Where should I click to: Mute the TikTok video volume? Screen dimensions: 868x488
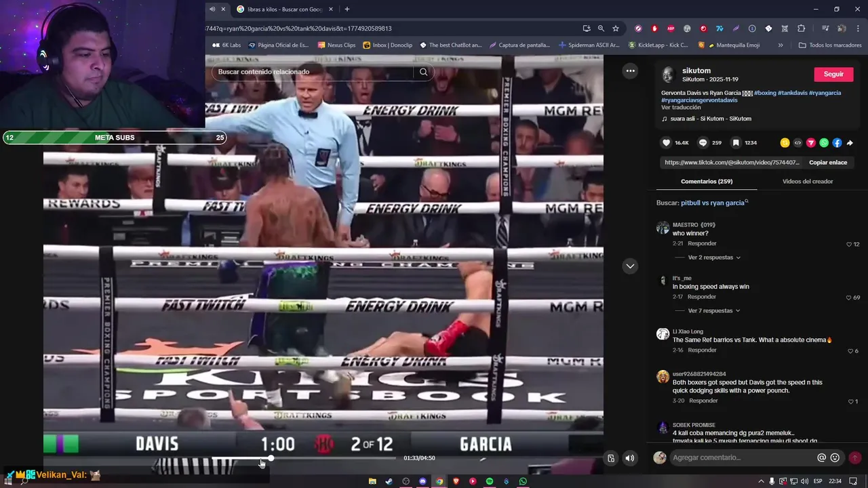pos(629,458)
